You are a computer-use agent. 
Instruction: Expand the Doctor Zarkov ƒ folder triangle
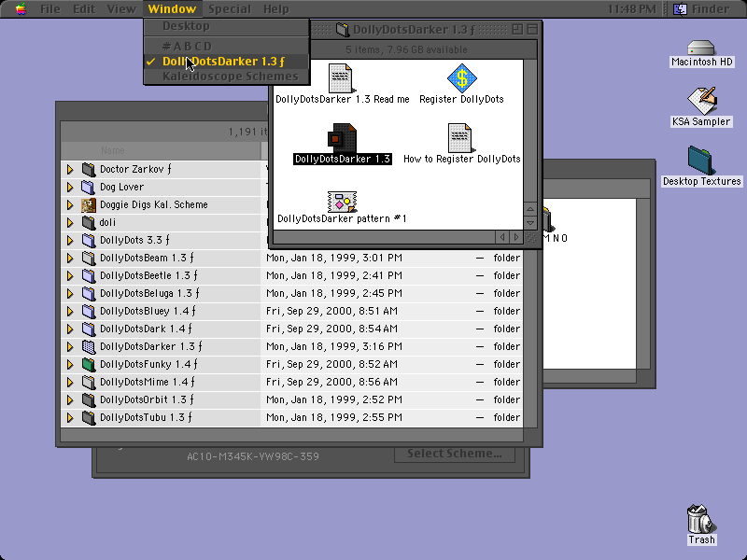[70, 169]
